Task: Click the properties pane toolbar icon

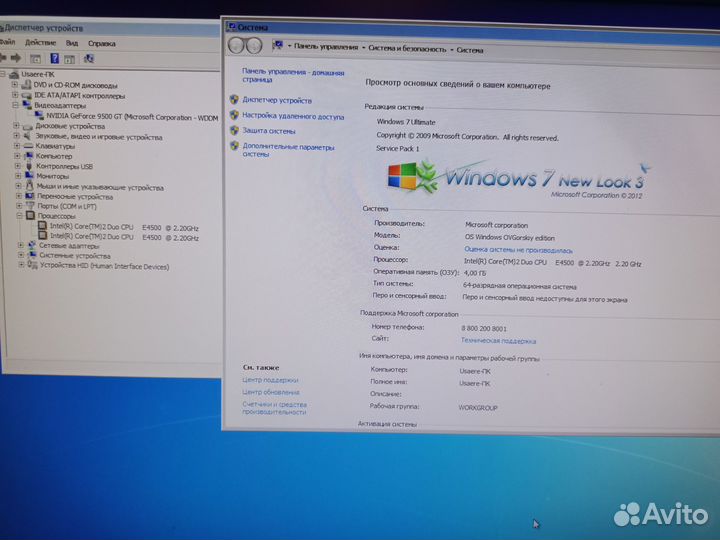Action: (69, 59)
